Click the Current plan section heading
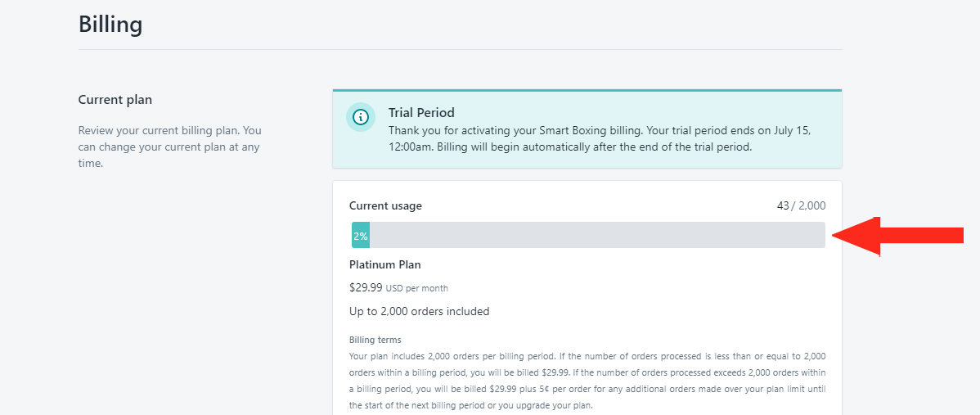 pyautogui.click(x=115, y=99)
